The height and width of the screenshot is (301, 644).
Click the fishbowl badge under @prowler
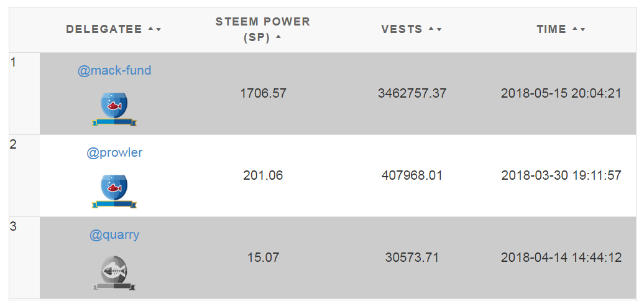click(114, 191)
